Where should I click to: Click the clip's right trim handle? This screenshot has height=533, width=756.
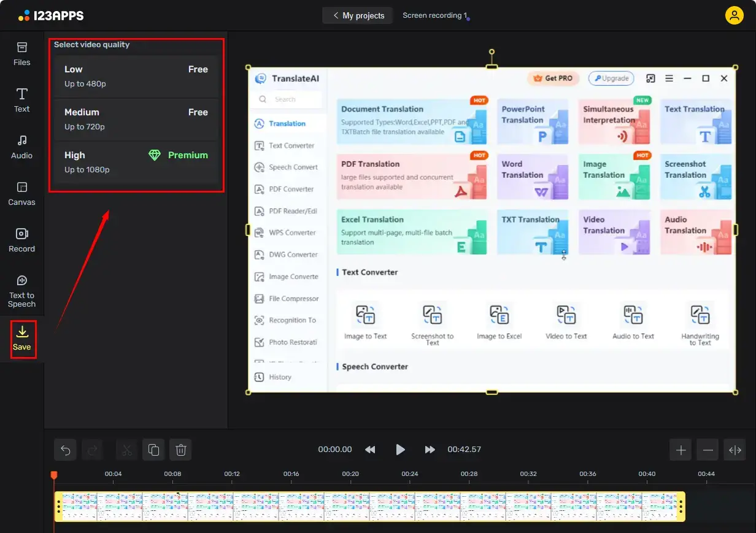click(681, 507)
